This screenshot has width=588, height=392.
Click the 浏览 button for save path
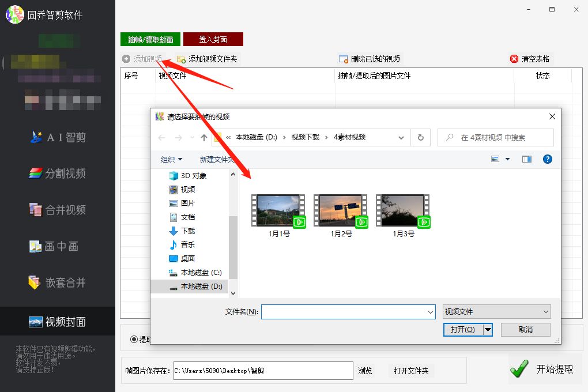[365, 371]
